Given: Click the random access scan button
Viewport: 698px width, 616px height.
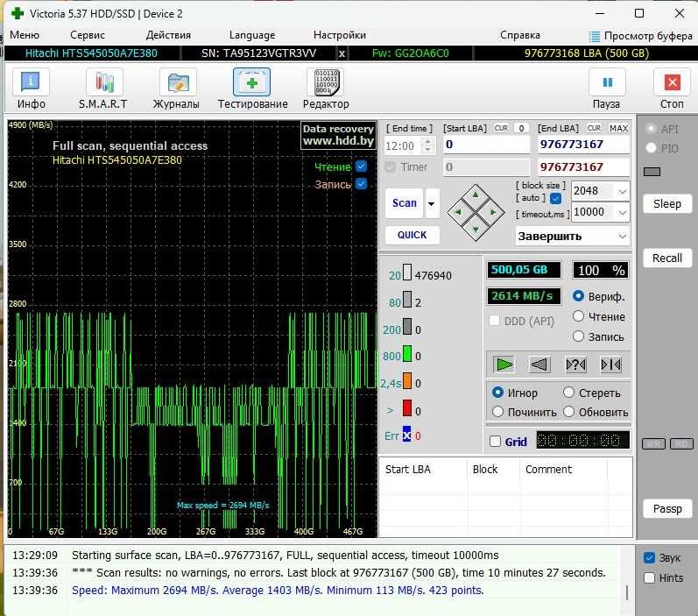Looking at the screenshot, I should (x=575, y=365).
